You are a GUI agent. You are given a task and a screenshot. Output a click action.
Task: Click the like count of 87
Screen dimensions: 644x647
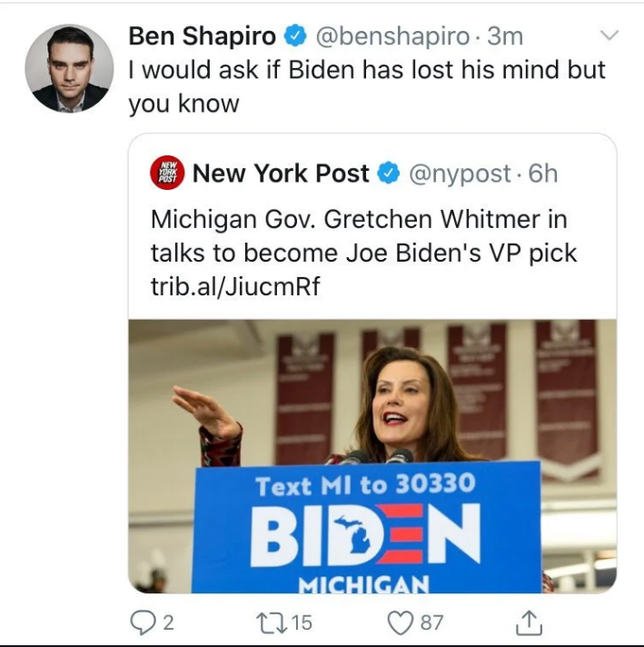(431, 622)
